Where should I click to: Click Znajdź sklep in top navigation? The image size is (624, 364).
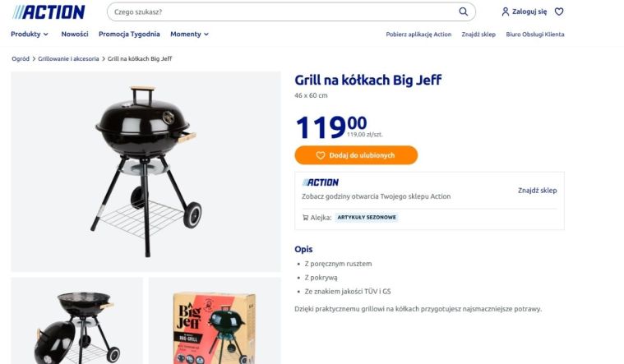pos(478,35)
